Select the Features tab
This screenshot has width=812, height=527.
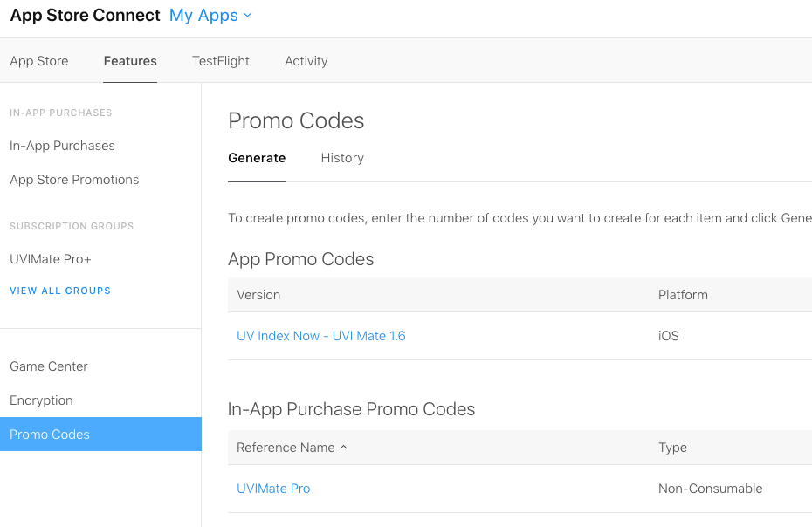pos(130,61)
